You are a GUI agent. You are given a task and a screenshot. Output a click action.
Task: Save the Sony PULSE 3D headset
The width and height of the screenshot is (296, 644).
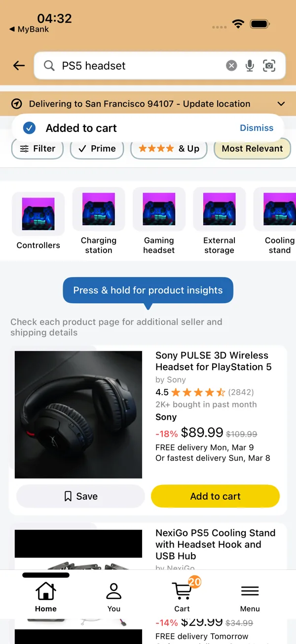point(80,496)
